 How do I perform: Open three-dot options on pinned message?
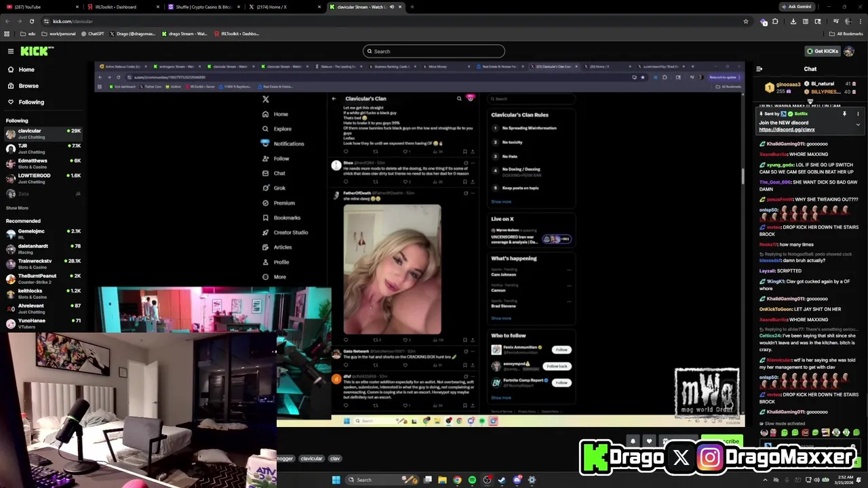pyautogui.click(x=858, y=114)
